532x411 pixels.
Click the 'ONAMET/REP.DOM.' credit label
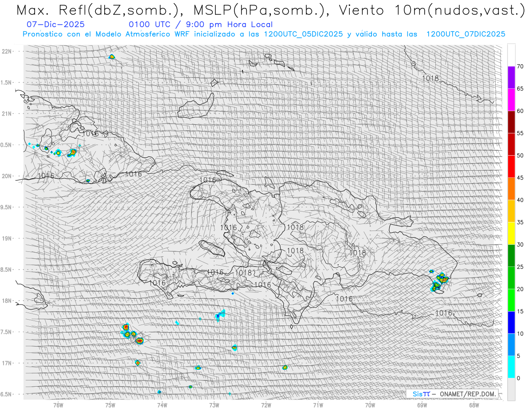pos(468,394)
